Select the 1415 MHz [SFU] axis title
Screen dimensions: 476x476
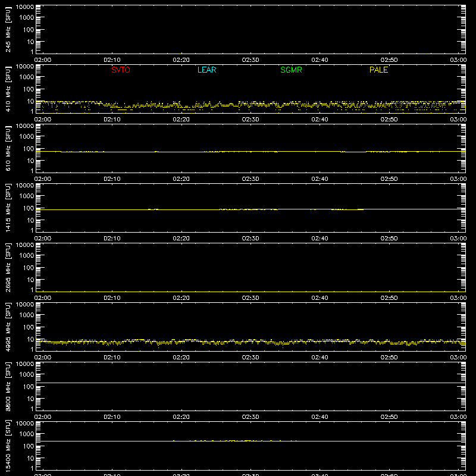pos(8,208)
